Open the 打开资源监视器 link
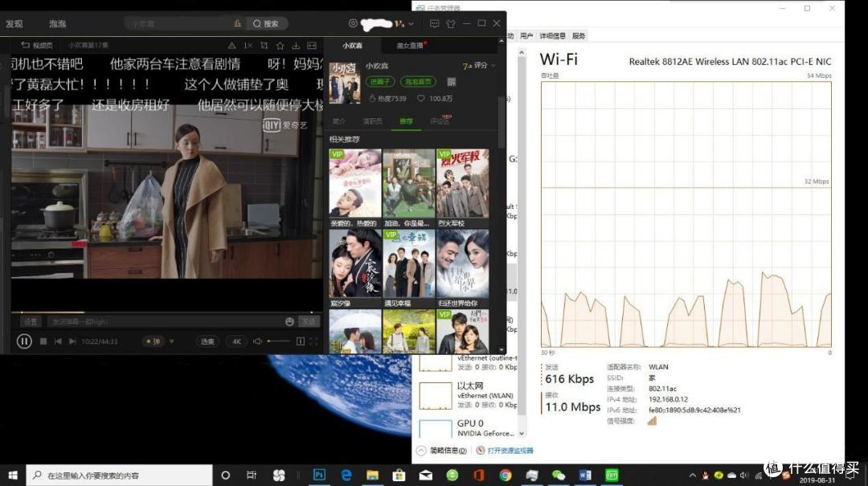 pyautogui.click(x=505, y=451)
